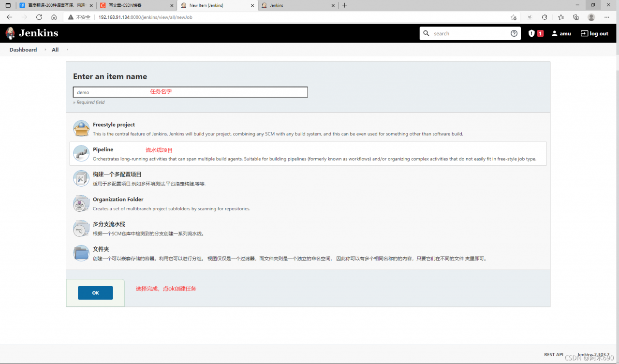The image size is (619, 364).
Task: Select the 文件夹 folder icon
Action: [x=81, y=253]
